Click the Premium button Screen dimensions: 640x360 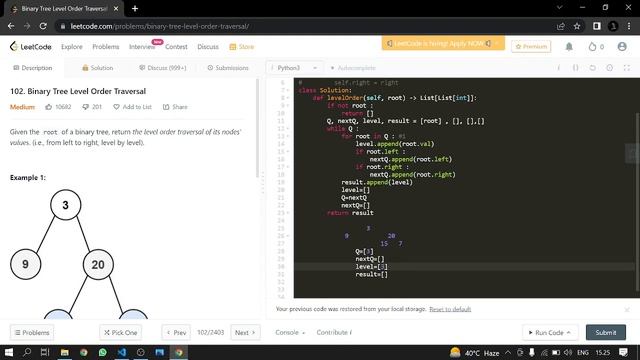[531, 47]
